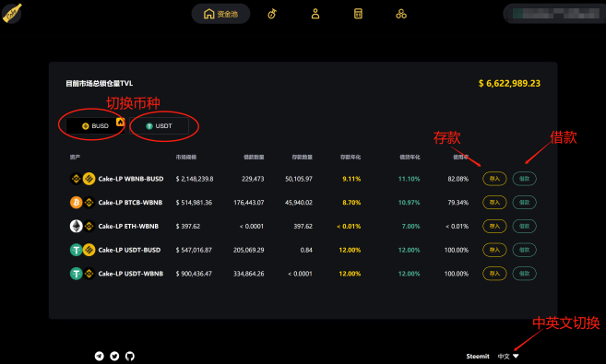Click 存入 for Cake-LP BTCB-WBNB

point(494,202)
